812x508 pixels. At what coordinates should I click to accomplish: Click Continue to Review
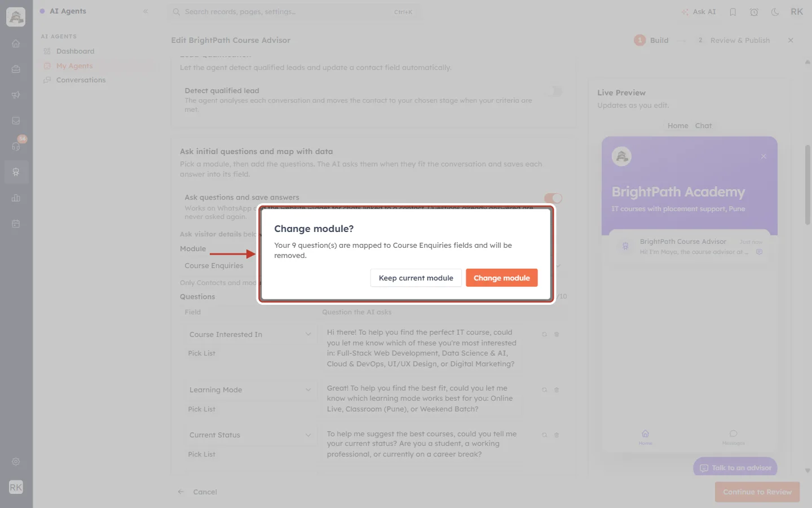[757, 492]
